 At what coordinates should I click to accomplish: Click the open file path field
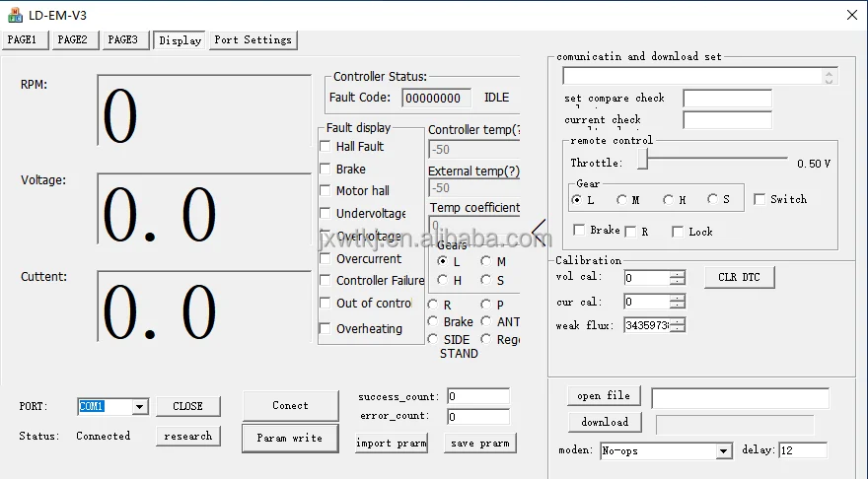(x=740, y=398)
